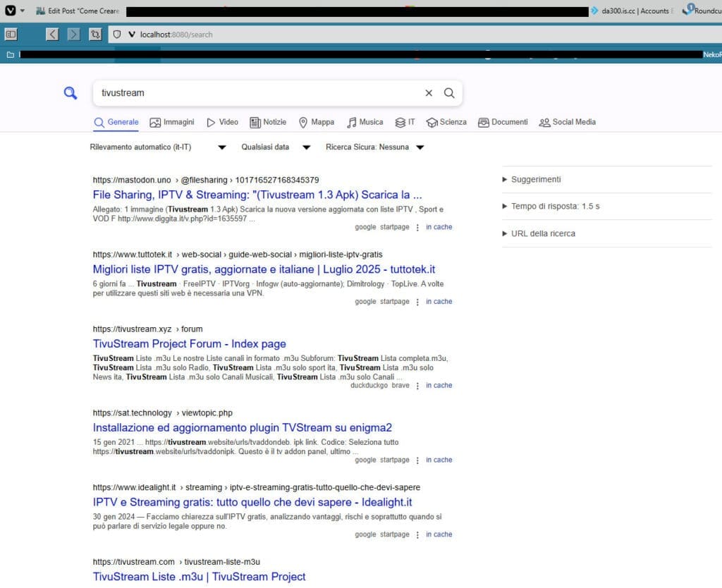Clear the tivustream search query

(x=429, y=93)
